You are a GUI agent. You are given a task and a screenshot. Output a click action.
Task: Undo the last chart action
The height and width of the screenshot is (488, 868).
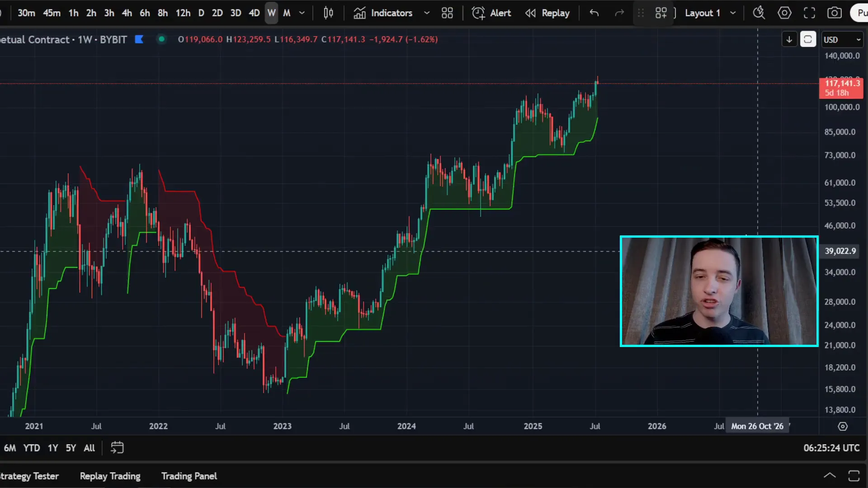[594, 13]
